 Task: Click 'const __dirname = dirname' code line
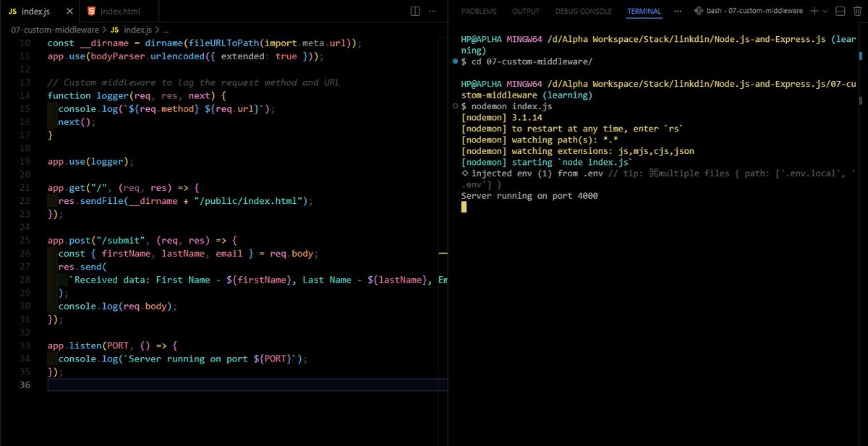click(204, 43)
